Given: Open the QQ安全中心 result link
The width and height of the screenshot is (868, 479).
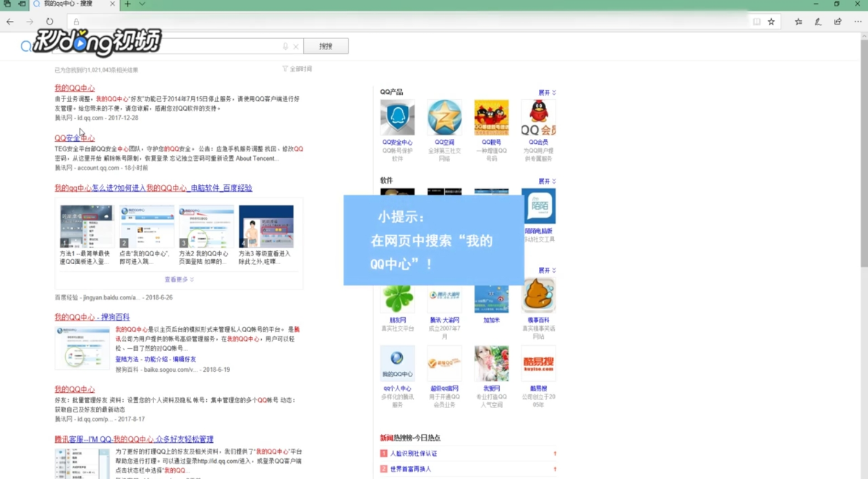Looking at the screenshot, I should pyautogui.click(x=75, y=138).
